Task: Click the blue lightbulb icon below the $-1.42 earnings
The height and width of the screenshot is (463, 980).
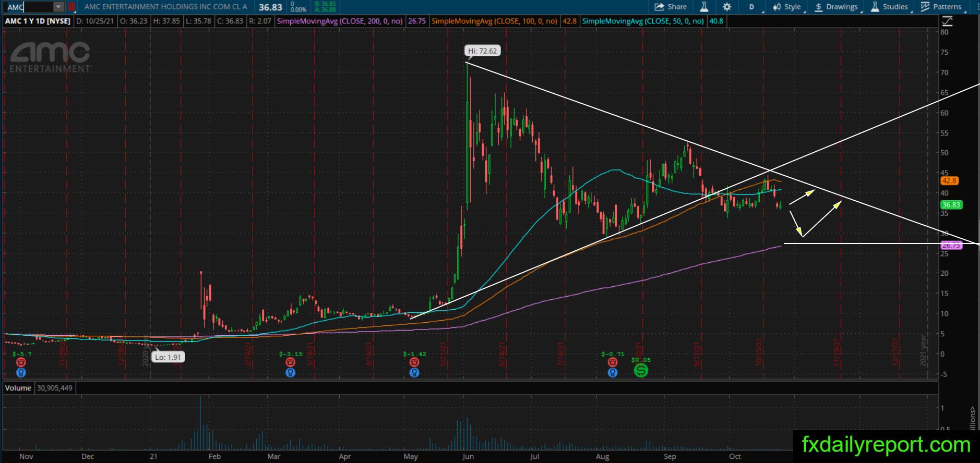Action: tap(414, 373)
